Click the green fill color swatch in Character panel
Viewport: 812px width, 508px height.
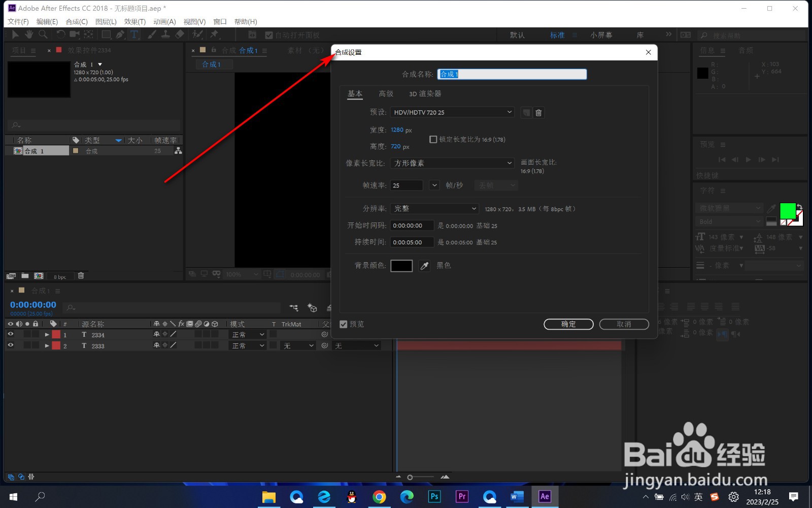pyautogui.click(x=788, y=211)
